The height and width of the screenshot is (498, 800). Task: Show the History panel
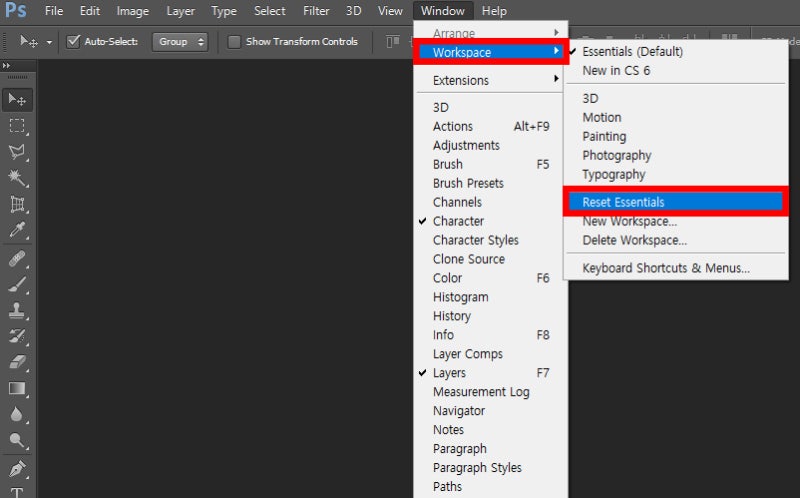[490, 316]
